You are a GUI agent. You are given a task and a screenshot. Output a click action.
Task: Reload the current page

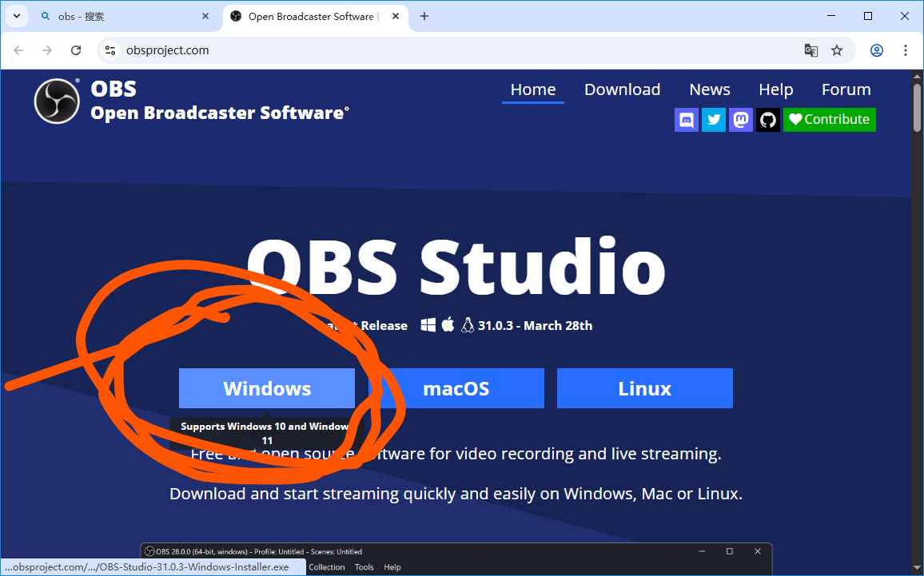click(76, 50)
